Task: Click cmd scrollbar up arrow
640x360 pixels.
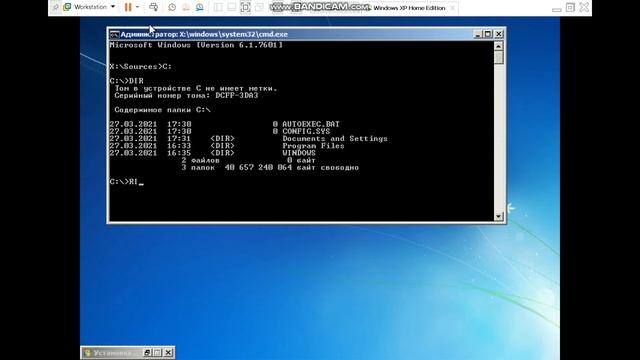Action: (x=498, y=46)
